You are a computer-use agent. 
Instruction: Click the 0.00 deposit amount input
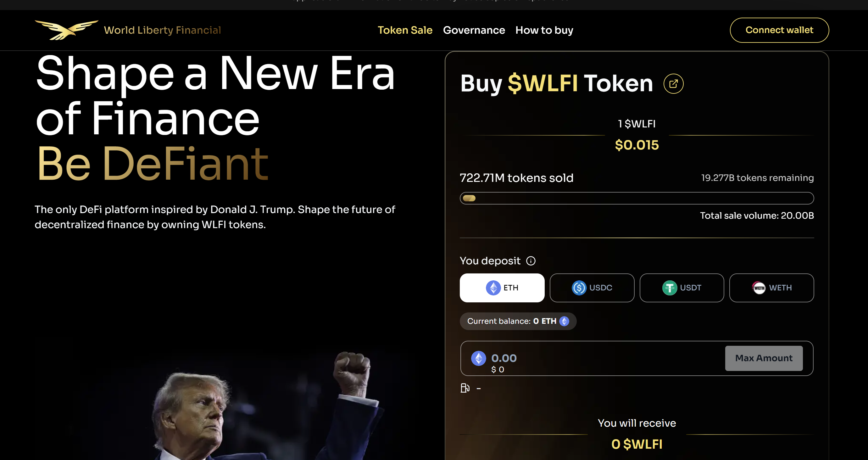(600, 358)
